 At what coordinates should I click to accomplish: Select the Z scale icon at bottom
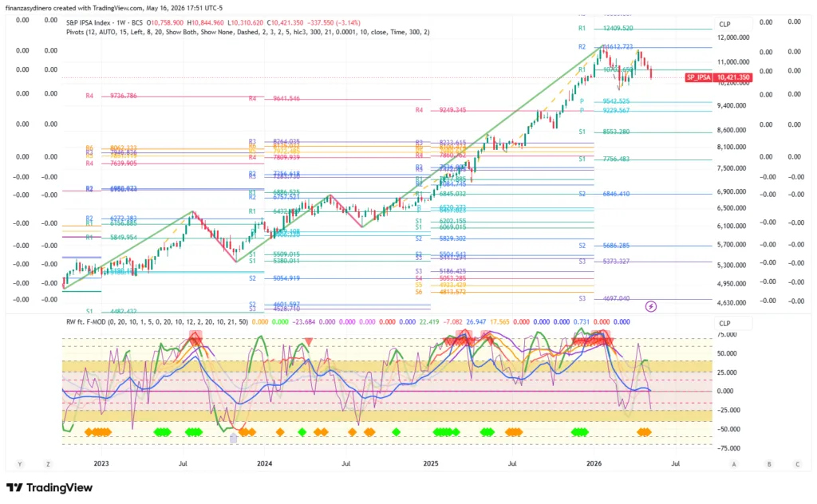pyautogui.click(x=48, y=464)
